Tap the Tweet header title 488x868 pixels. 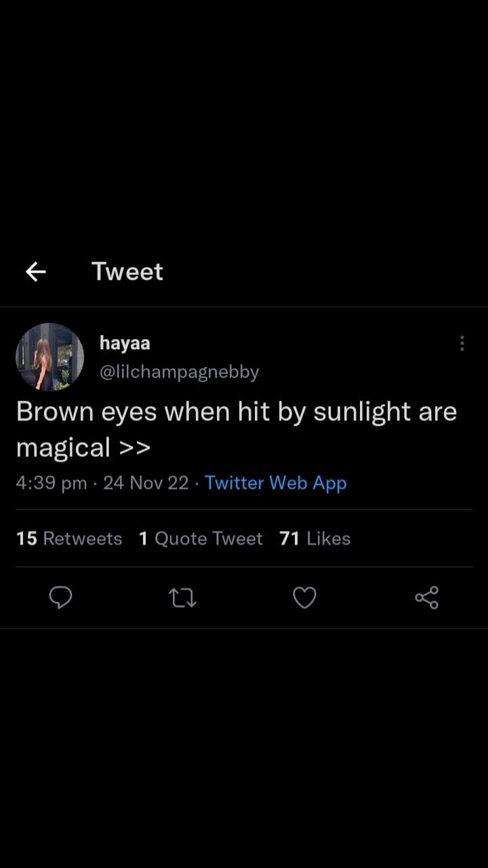coord(127,272)
